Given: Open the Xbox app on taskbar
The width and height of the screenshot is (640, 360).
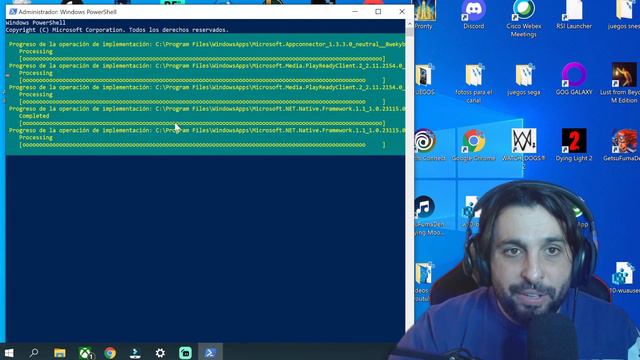Looking at the screenshot, I should point(85,353).
